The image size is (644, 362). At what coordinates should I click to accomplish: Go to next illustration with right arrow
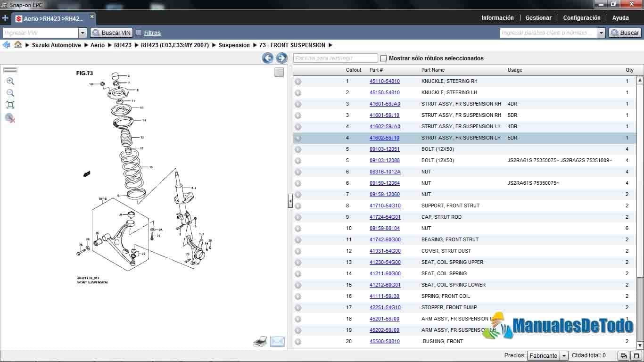(281, 58)
